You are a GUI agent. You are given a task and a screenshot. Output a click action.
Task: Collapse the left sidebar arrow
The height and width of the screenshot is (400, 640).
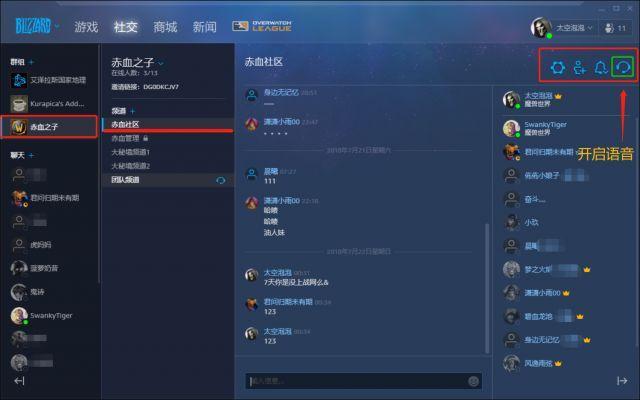tap(19, 381)
